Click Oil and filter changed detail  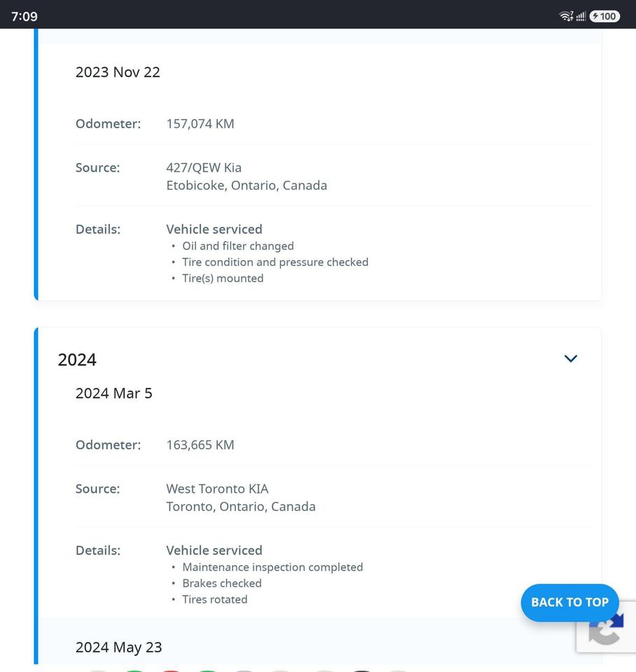point(238,246)
